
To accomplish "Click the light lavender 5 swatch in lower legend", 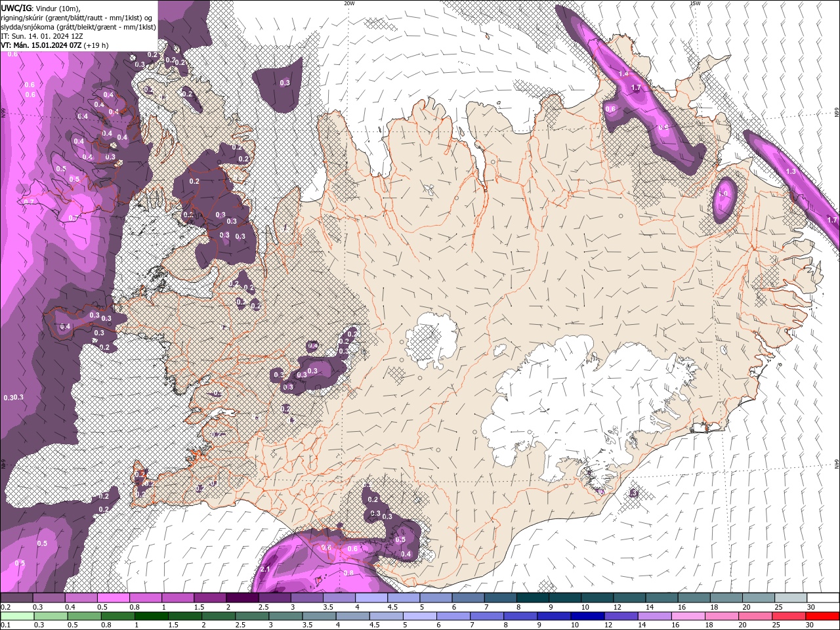I will click(x=420, y=616).
